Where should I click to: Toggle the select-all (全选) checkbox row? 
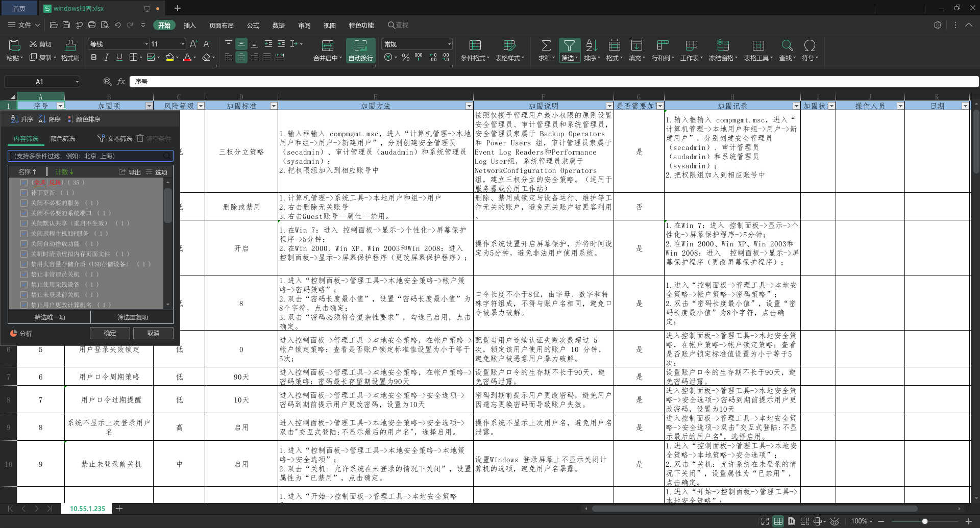tap(24, 183)
